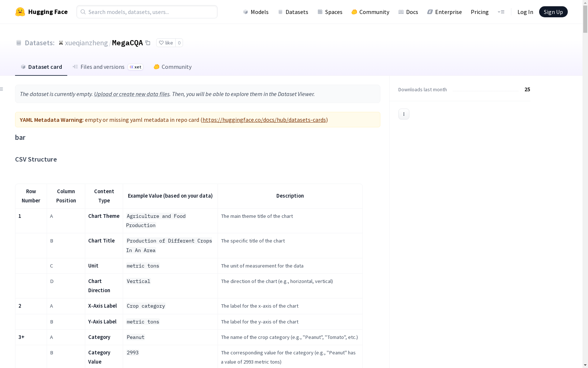Screen dimensions: 588x368
Task: Select the 2993 example value
Action: click(x=133, y=353)
